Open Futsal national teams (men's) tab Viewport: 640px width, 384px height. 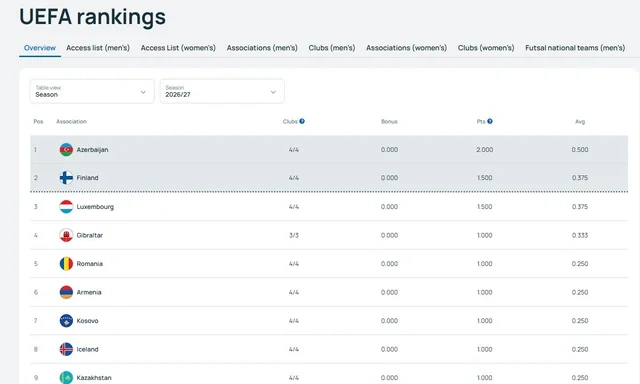coord(575,48)
